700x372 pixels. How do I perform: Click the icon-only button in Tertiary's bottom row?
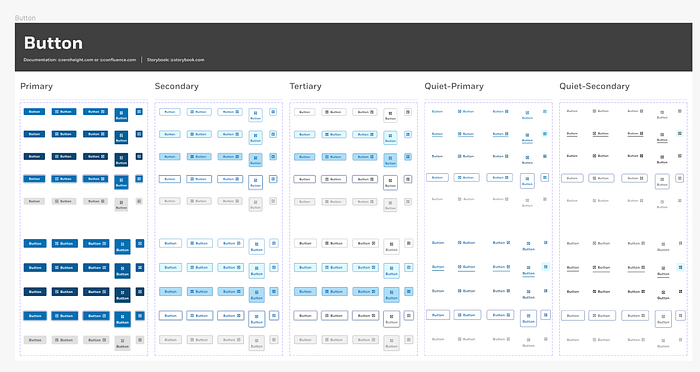click(409, 340)
